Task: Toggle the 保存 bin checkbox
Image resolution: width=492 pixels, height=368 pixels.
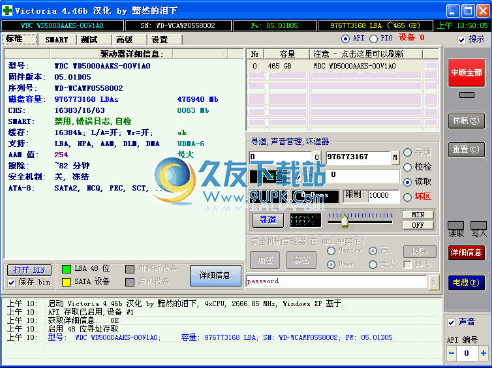Action: pos(12,283)
